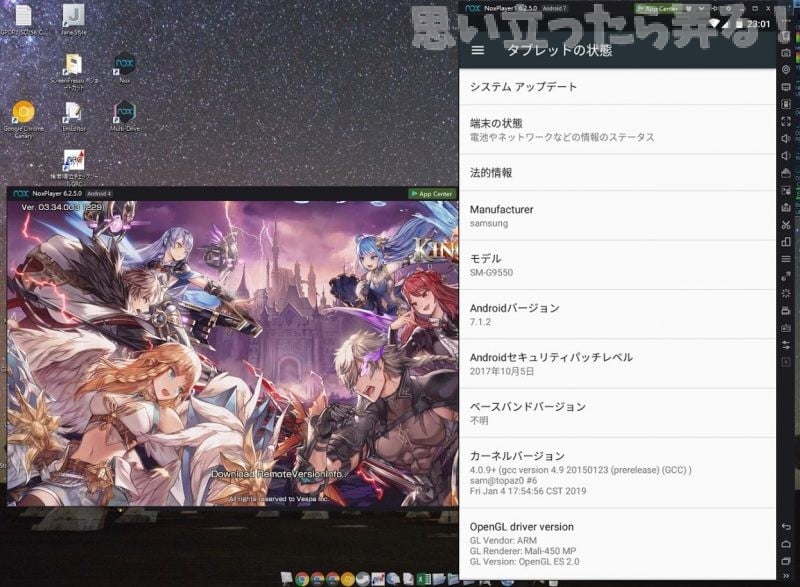Click the game's Ver. 03.34.003 label
Viewport: 800px width, 587px height.
(x=63, y=208)
